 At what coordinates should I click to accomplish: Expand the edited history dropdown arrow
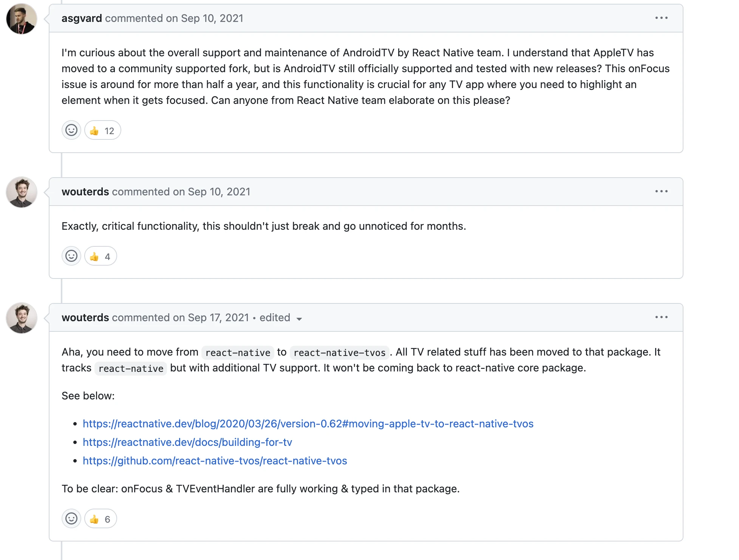click(299, 319)
